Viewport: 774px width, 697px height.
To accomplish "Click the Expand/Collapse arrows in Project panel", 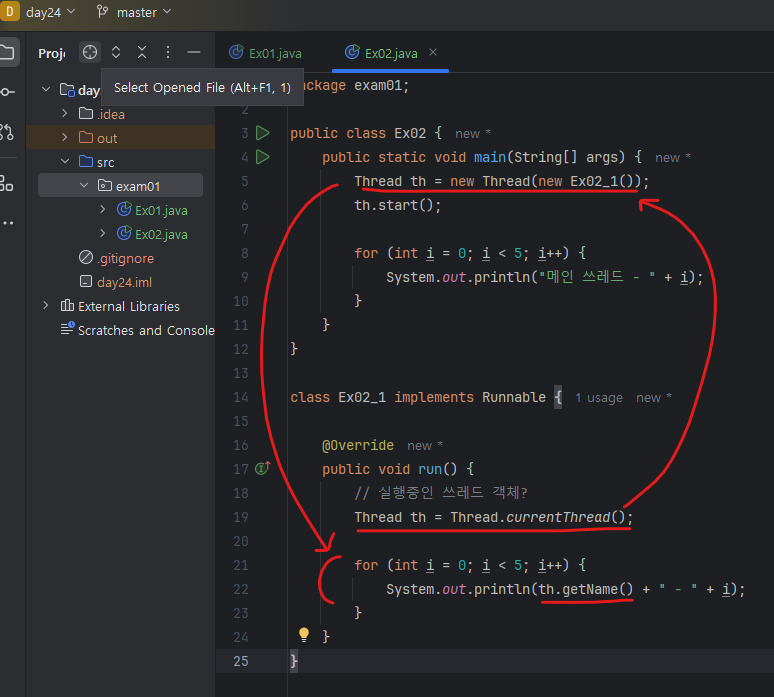I will click(116, 52).
